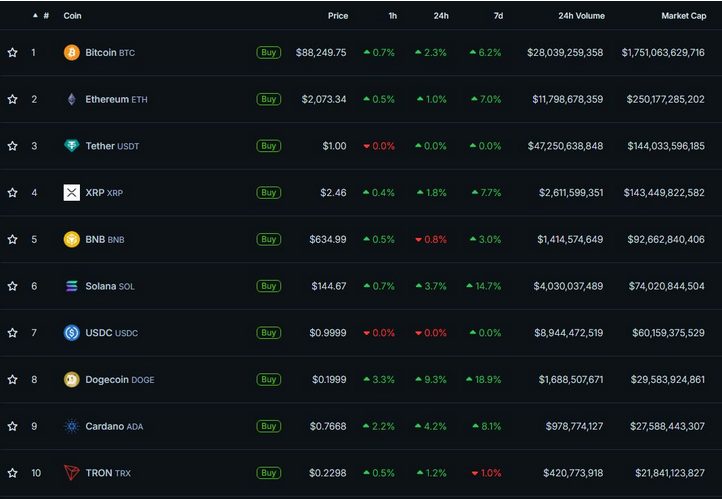Toggle the TRON favorite star
This screenshot has width=722, height=499.
click(12, 473)
